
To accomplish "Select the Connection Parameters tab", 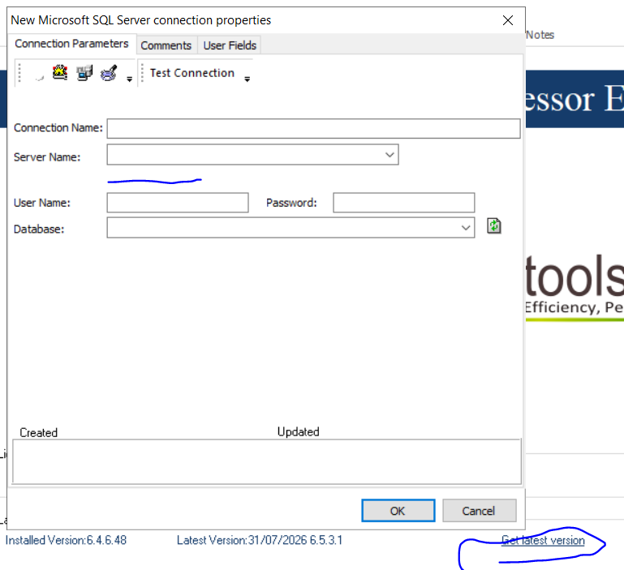I will 72,44.
